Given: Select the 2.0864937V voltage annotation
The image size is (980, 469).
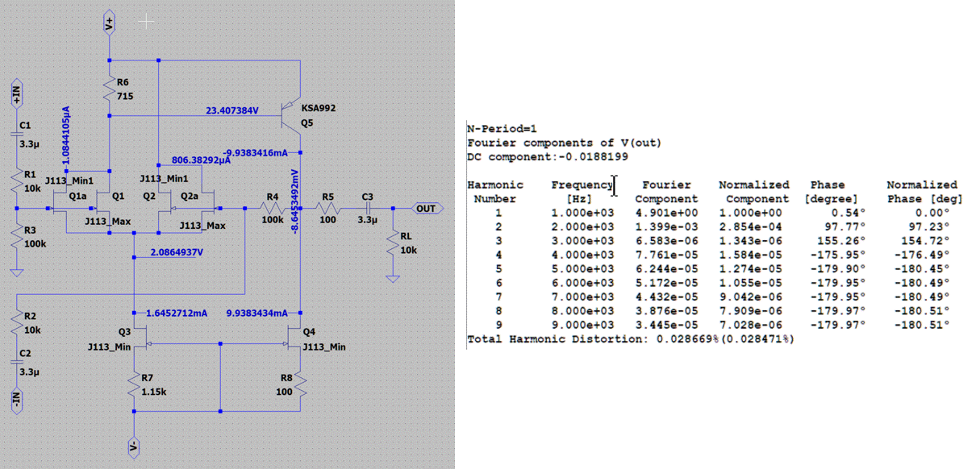Looking at the screenshot, I should [177, 252].
